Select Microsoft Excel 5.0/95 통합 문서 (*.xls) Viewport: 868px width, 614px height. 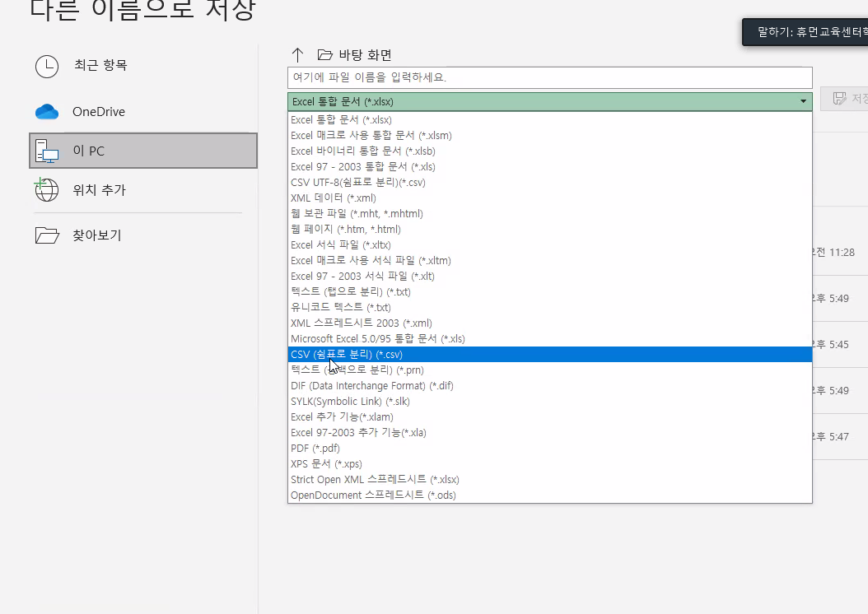tap(549, 338)
